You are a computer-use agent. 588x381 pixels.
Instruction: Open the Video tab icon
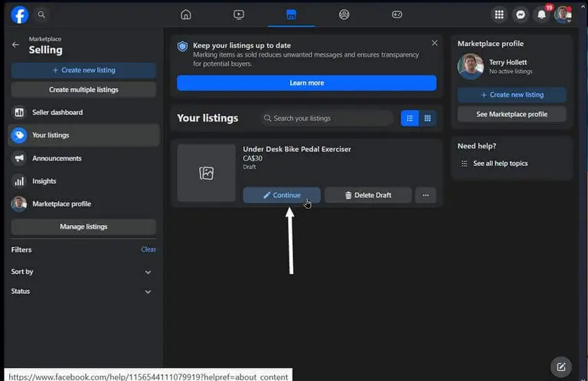click(239, 15)
